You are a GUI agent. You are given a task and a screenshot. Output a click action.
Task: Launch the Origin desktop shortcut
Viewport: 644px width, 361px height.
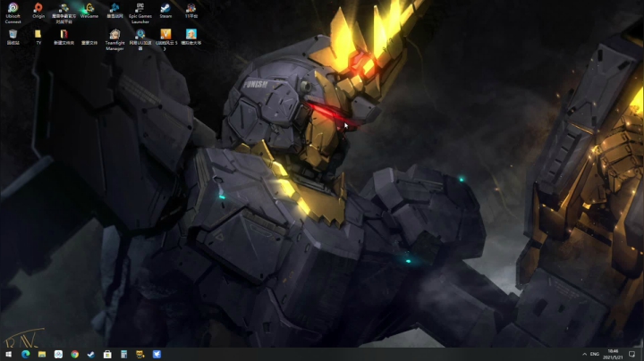(38, 11)
